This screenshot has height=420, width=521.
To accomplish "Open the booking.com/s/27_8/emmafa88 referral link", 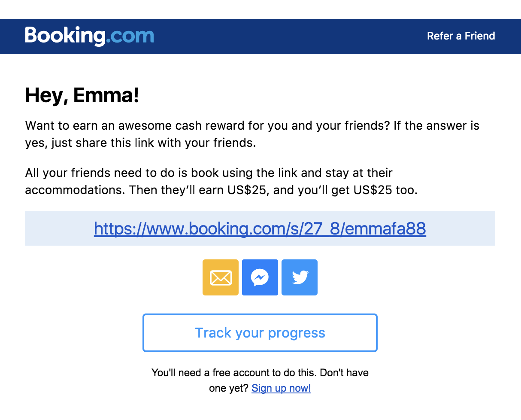I will coord(260,228).
